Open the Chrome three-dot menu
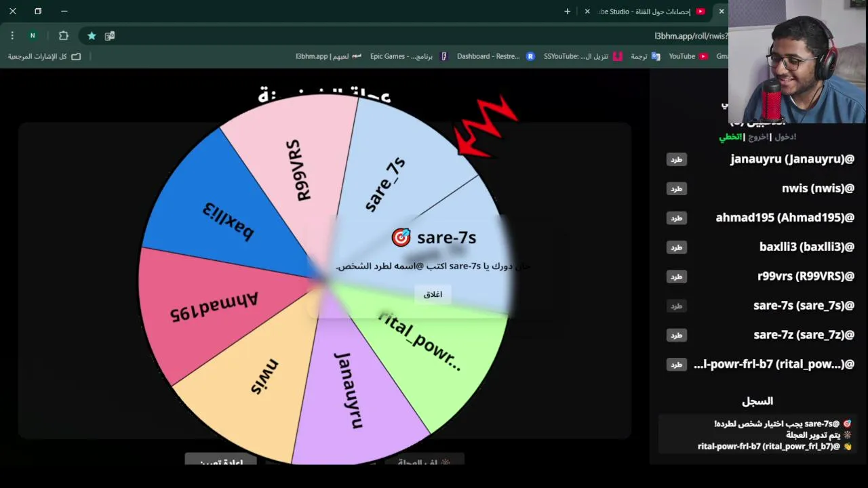 (x=12, y=36)
